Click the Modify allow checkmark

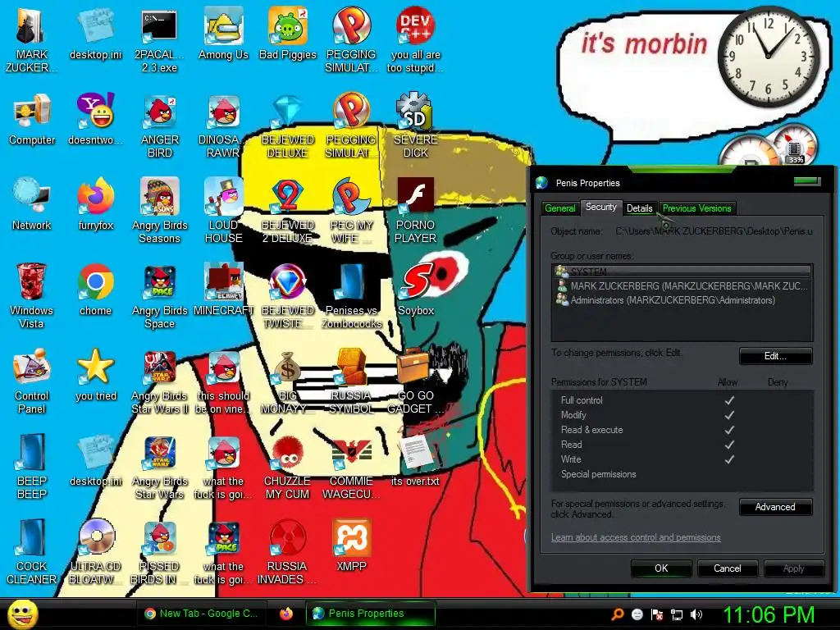click(x=729, y=415)
